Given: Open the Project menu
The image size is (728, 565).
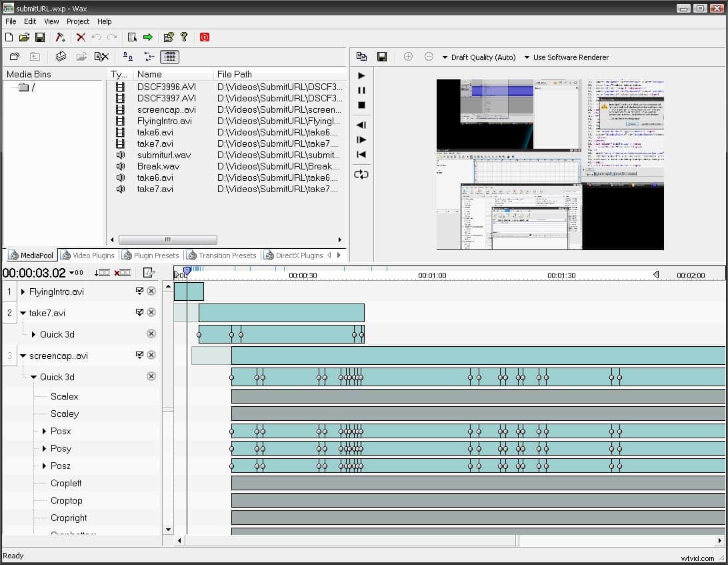Looking at the screenshot, I should pyautogui.click(x=78, y=21).
